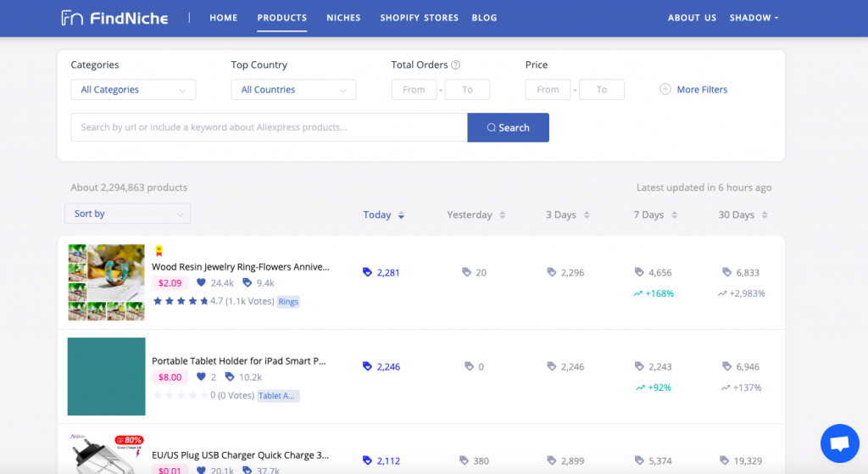Image resolution: width=868 pixels, height=474 pixels.
Task: Open the NICHES nav item
Action: [343, 18]
